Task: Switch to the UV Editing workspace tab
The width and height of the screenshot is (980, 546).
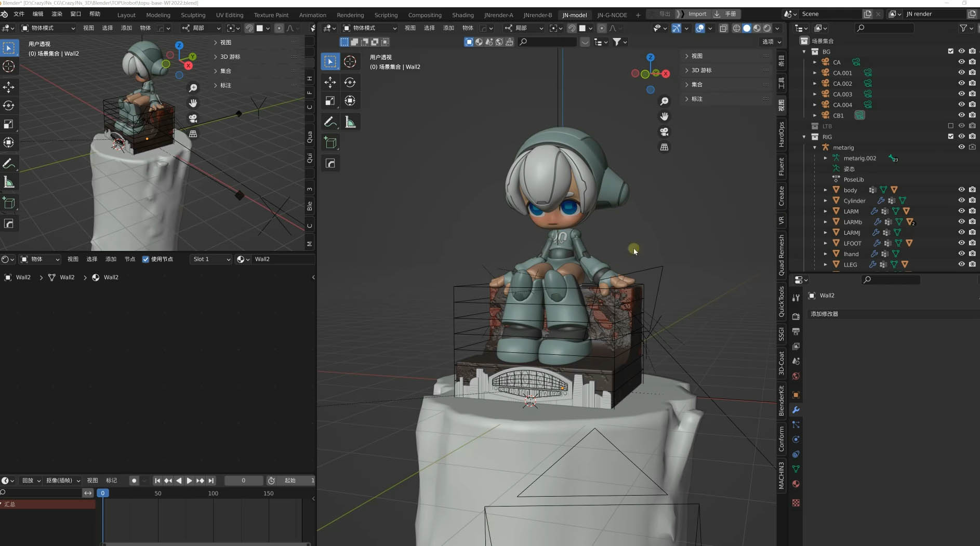Action: [x=230, y=15]
